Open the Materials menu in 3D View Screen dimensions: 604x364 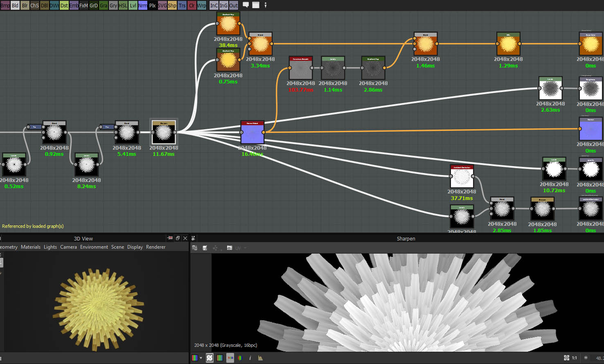[x=31, y=247]
